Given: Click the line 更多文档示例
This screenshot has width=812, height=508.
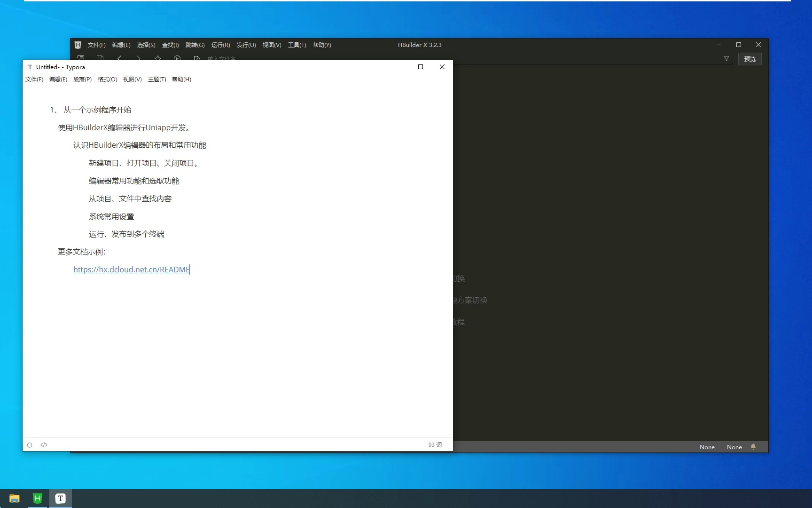Looking at the screenshot, I should (x=82, y=252).
